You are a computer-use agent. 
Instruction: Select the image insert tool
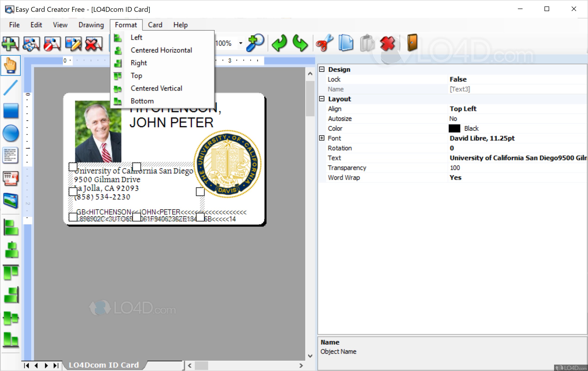[x=11, y=200]
